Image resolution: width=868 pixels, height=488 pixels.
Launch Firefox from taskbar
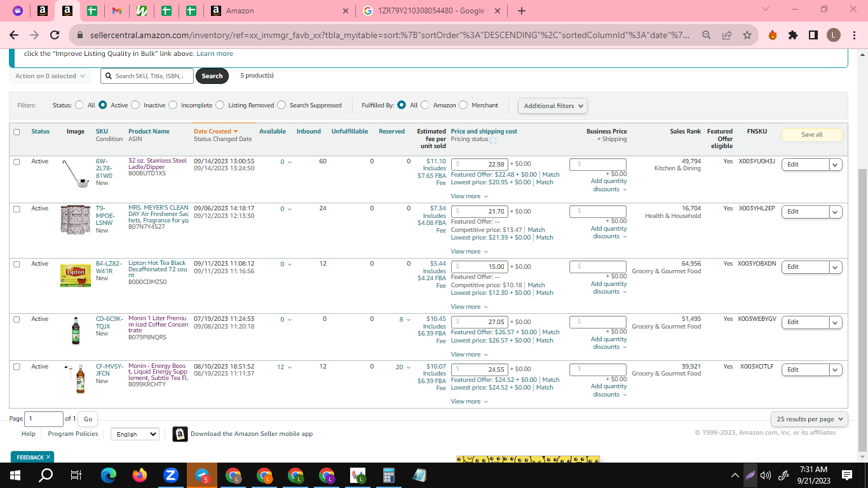point(140,475)
